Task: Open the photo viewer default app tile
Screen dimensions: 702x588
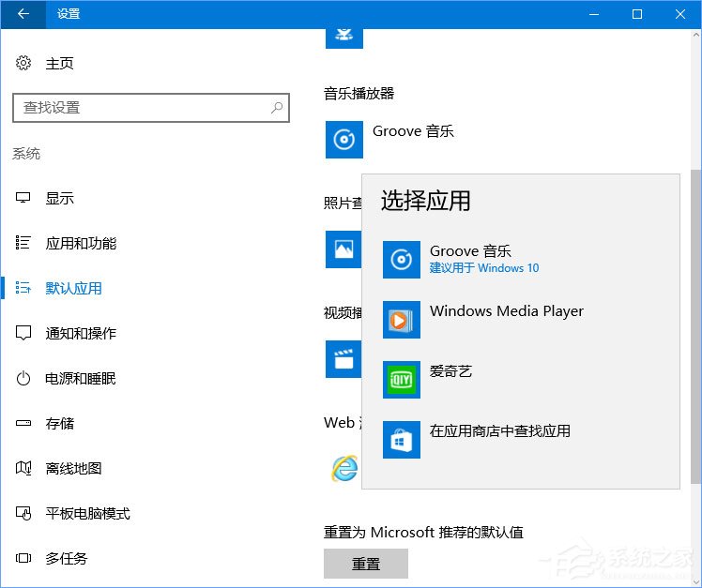Action: (x=342, y=249)
